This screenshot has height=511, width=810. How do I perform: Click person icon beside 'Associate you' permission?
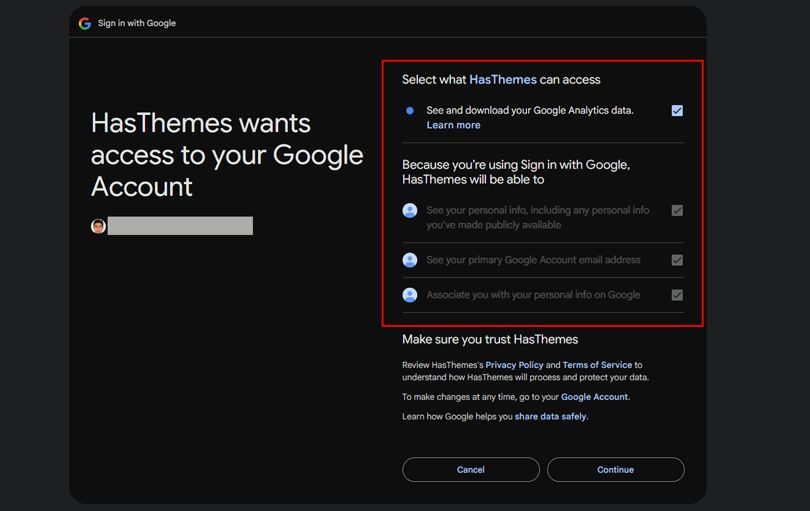pyautogui.click(x=410, y=295)
